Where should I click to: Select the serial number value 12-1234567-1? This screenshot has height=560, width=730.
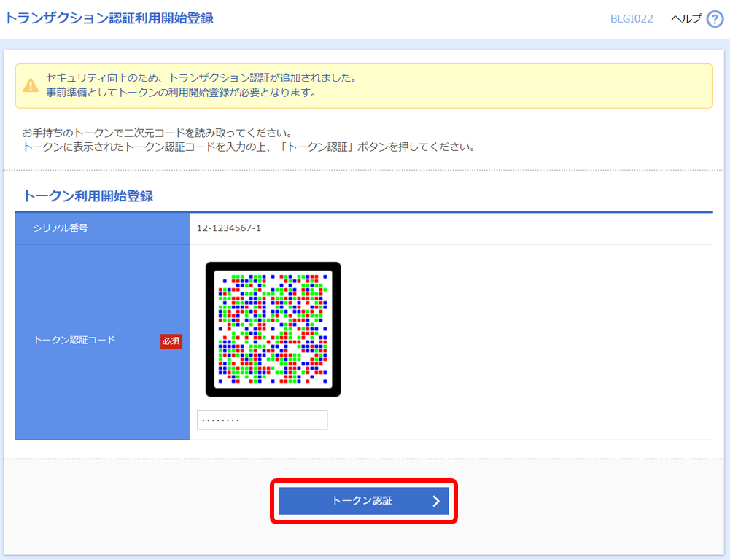pyautogui.click(x=228, y=228)
